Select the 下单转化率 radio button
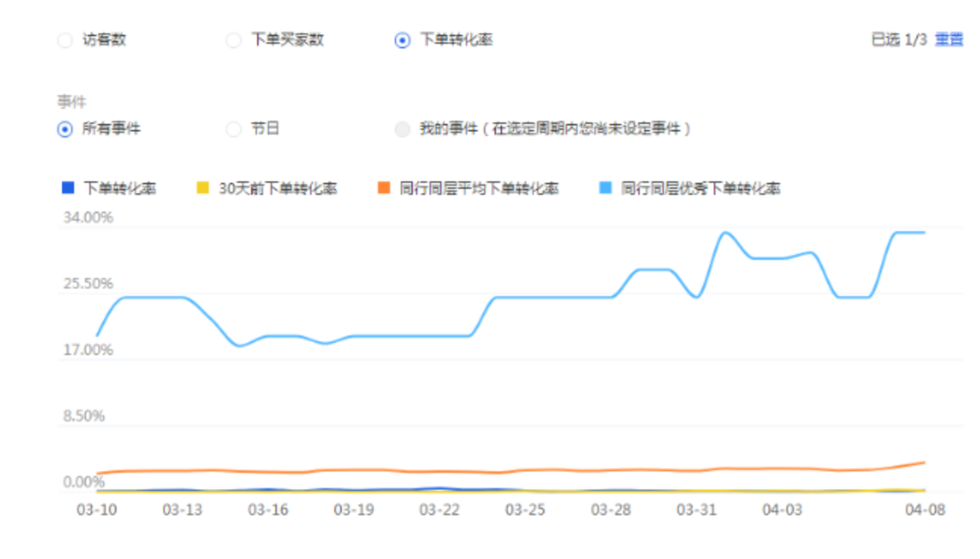 tap(402, 40)
